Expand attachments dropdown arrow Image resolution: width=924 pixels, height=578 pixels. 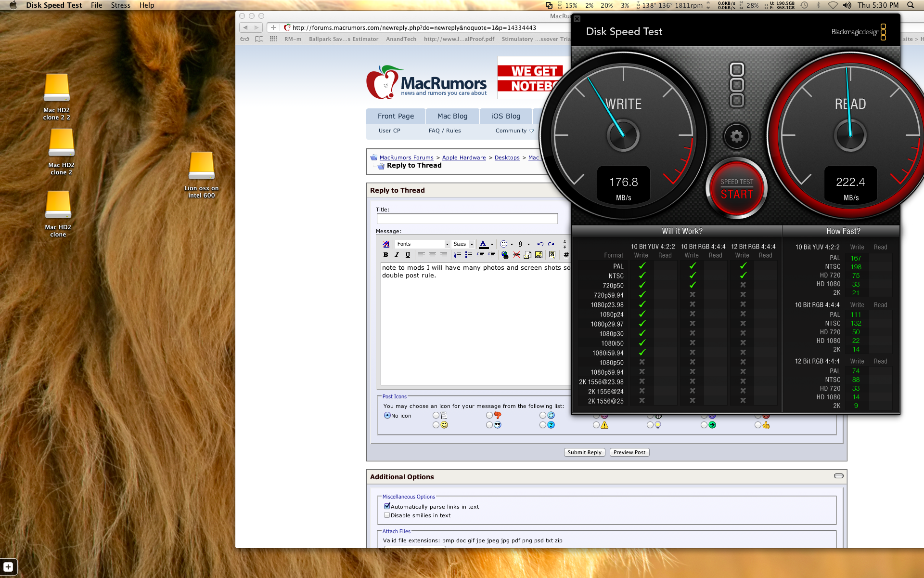pos(528,244)
